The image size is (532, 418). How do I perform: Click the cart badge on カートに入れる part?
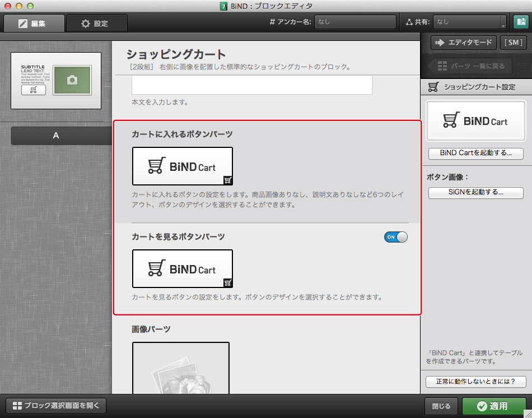(228, 180)
